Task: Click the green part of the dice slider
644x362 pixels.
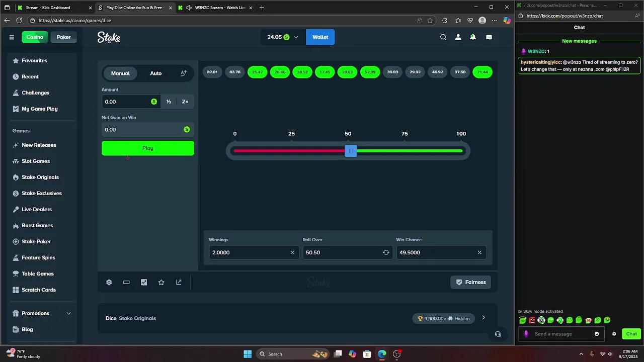Action: pos(410,151)
